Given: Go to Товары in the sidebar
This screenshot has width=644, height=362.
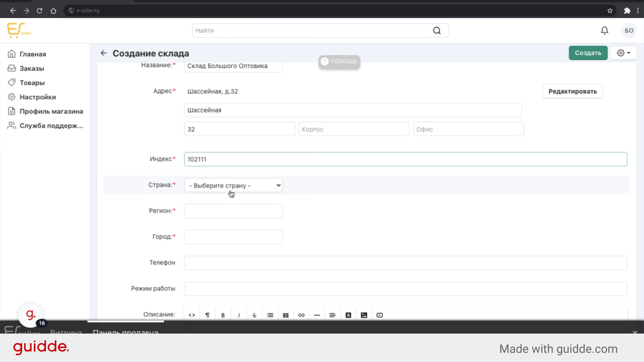Looking at the screenshot, I should click(32, 83).
